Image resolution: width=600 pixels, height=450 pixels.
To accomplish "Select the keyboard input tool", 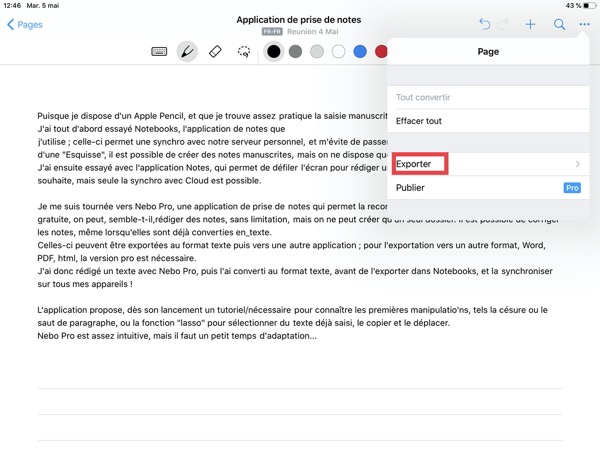I will (159, 51).
